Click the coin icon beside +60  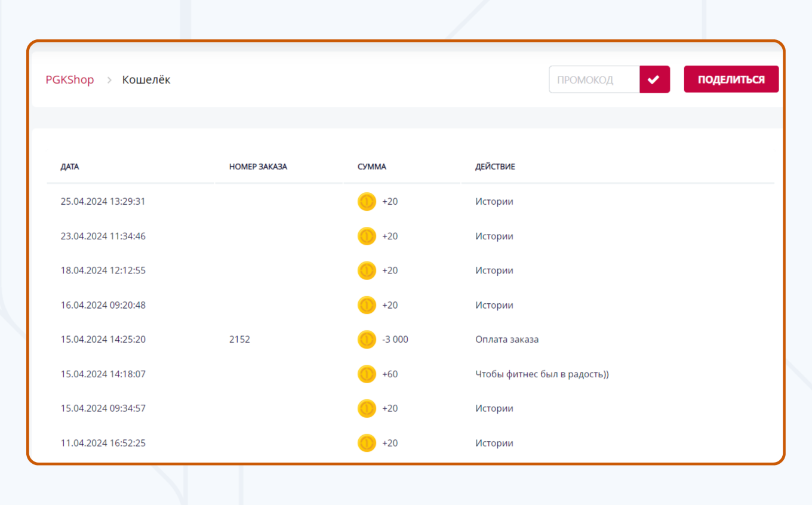click(367, 374)
